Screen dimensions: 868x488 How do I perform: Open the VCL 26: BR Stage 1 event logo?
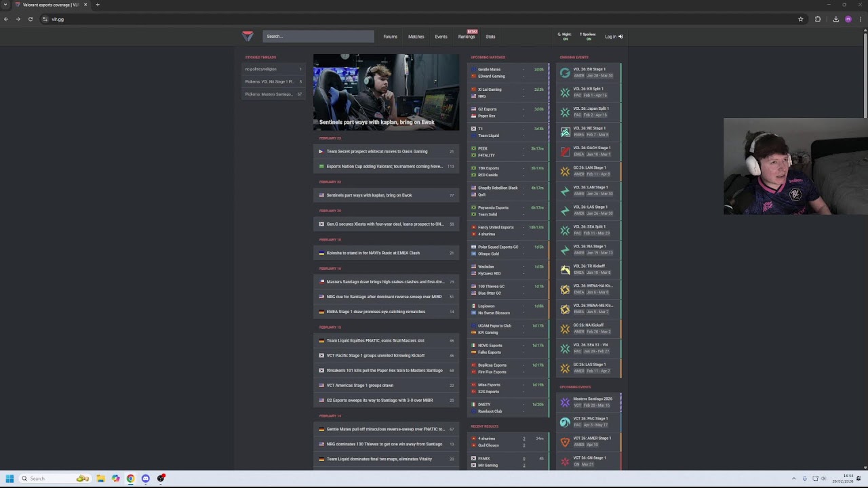click(565, 73)
